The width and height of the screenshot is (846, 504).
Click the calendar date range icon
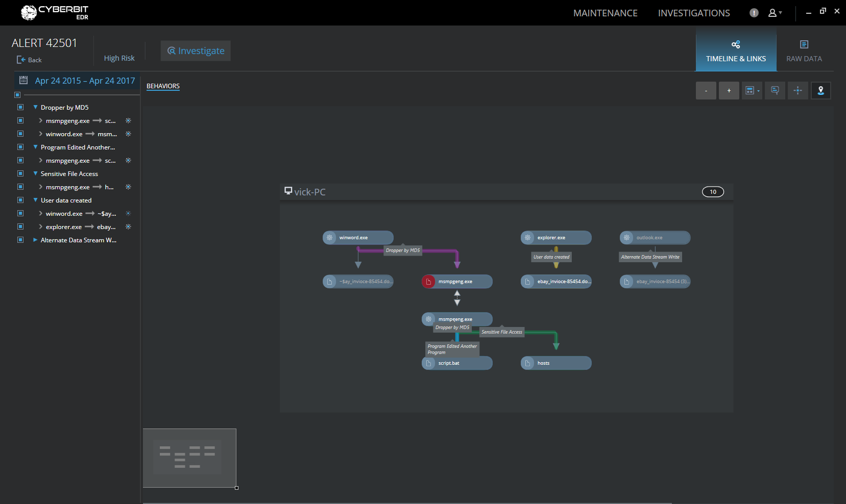(x=23, y=80)
